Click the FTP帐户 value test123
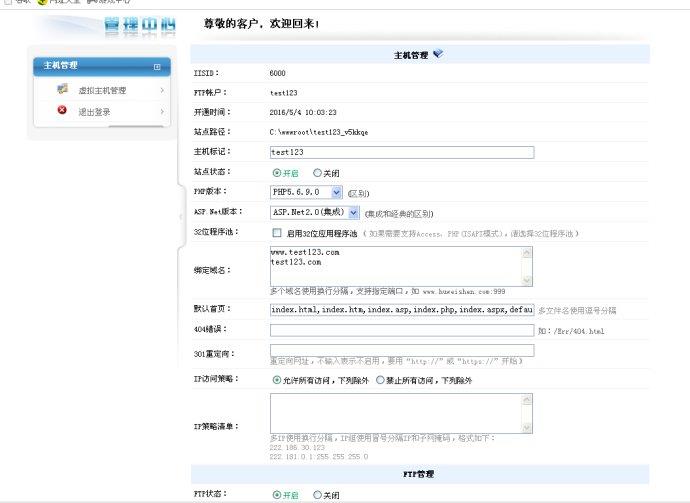690x503 pixels. [283, 93]
